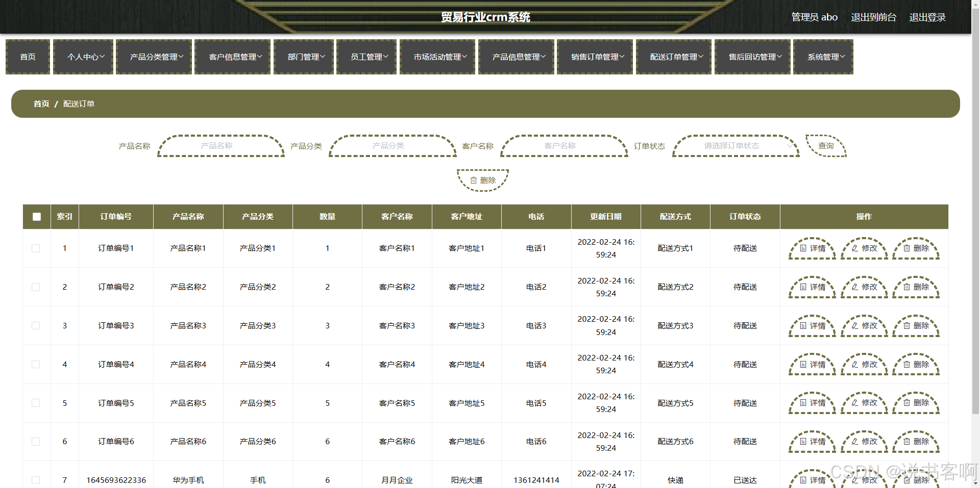
Task: Open 详情 for 订单编号2 row
Action: point(812,287)
